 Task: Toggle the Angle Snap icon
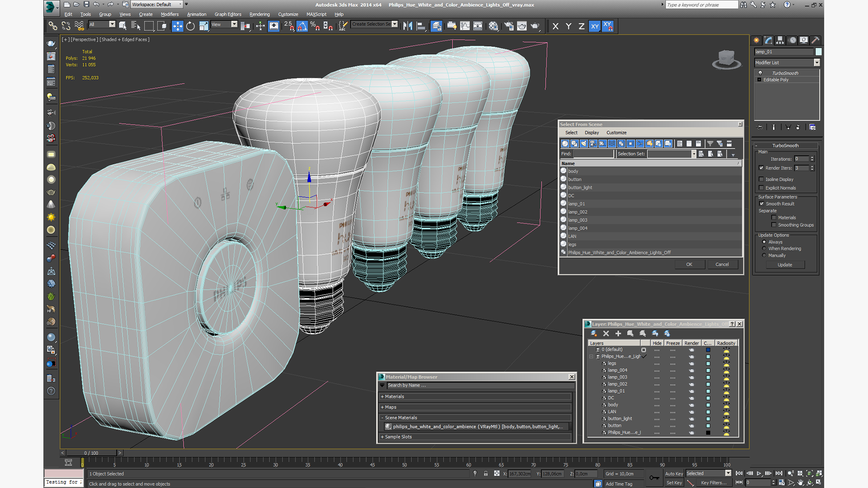(x=302, y=26)
